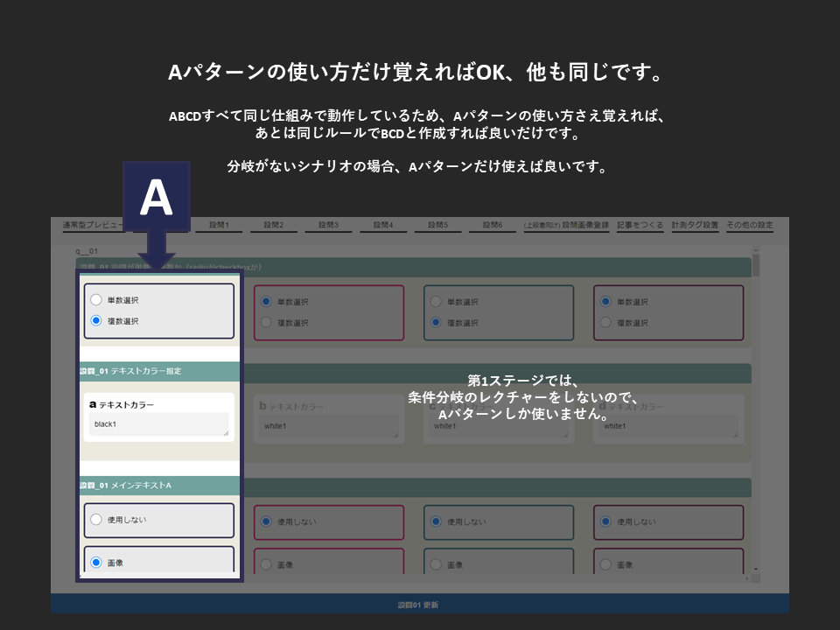The image size is (840, 630).
Task: Select 画像 radio in pattern A
Action: pos(96,563)
